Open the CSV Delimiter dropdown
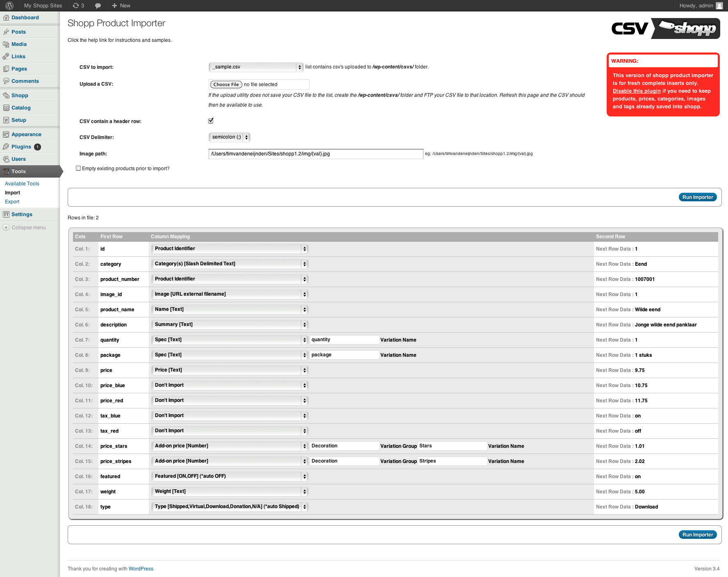Viewport: 728px width, 577px height. point(229,137)
